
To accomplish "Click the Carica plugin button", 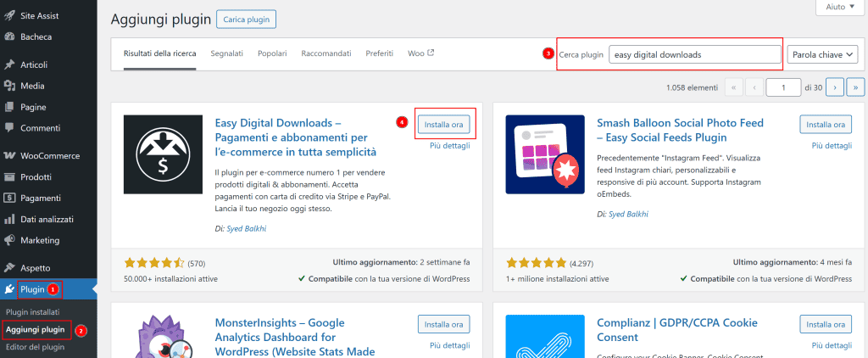I will [x=247, y=20].
